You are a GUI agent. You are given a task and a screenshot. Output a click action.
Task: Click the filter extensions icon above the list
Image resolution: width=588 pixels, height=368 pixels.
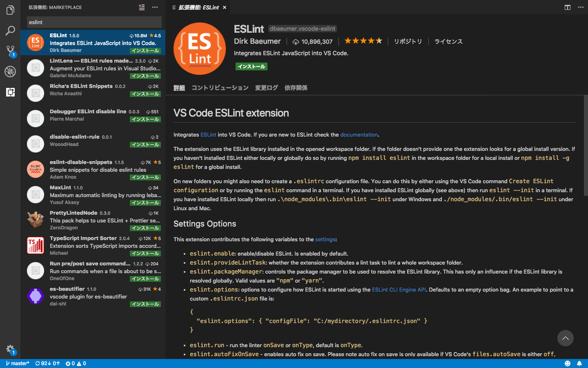141,7
